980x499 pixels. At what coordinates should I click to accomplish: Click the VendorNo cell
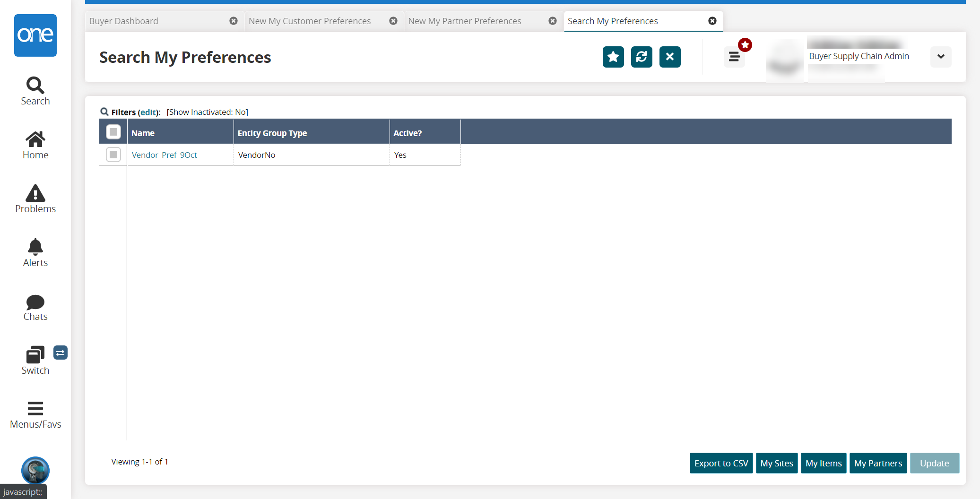coord(312,155)
